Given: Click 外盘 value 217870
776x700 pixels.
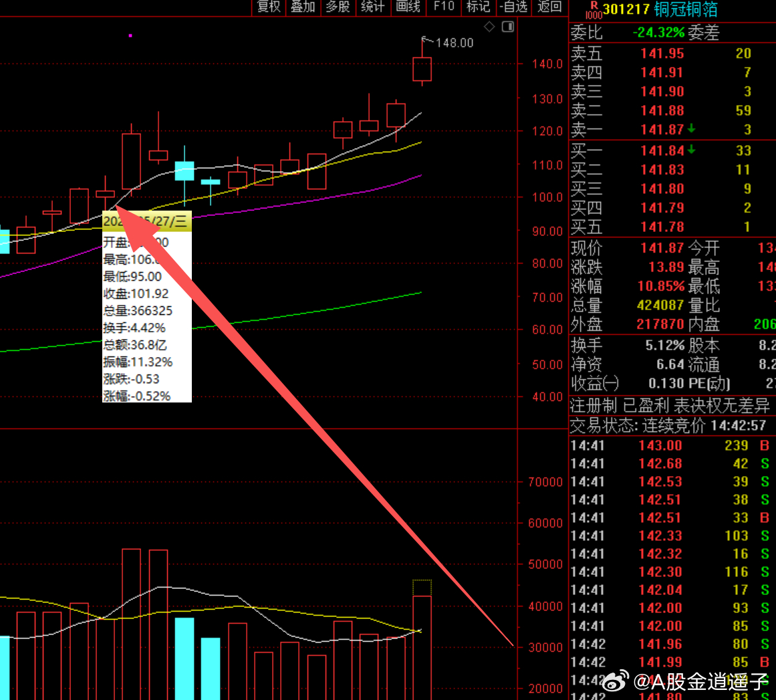Looking at the screenshot, I should [x=660, y=324].
